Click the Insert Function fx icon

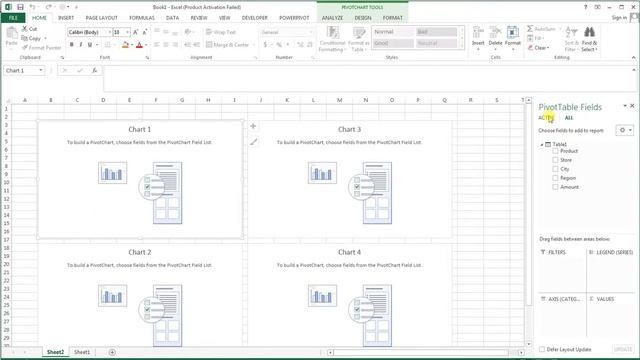coord(94,71)
